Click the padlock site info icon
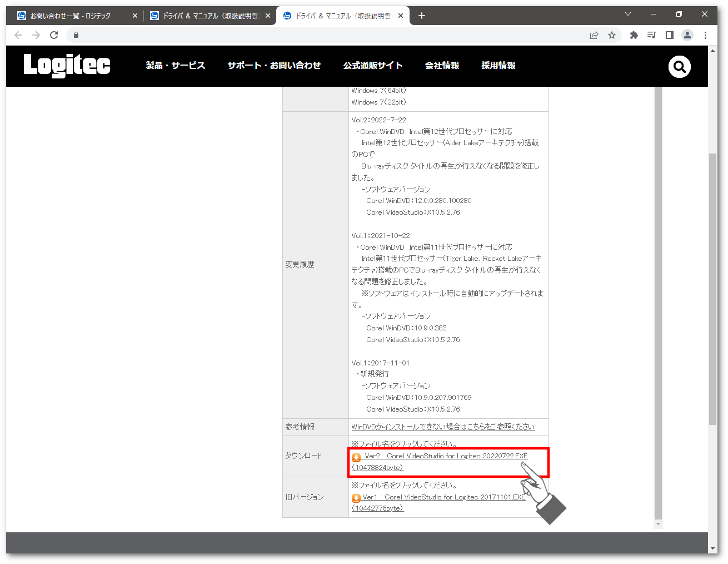This screenshot has height=564, width=728. (76, 35)
